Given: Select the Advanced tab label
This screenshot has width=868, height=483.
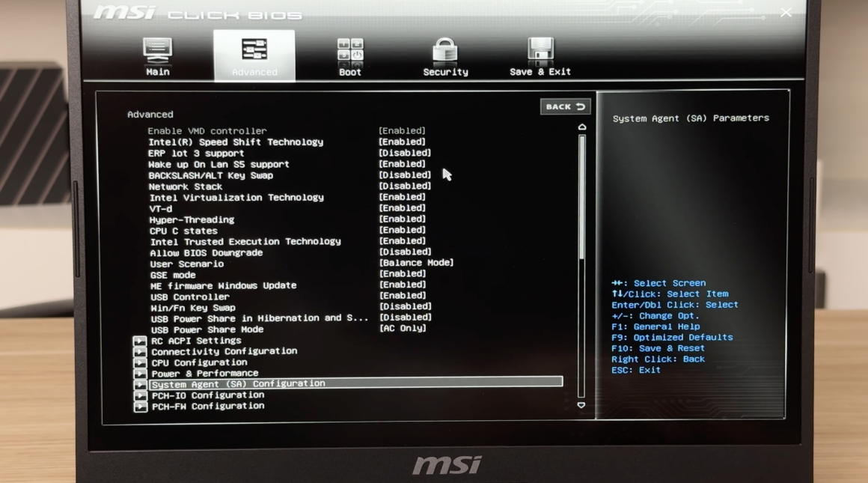Looking at the screenshot, I should point(254,72).
